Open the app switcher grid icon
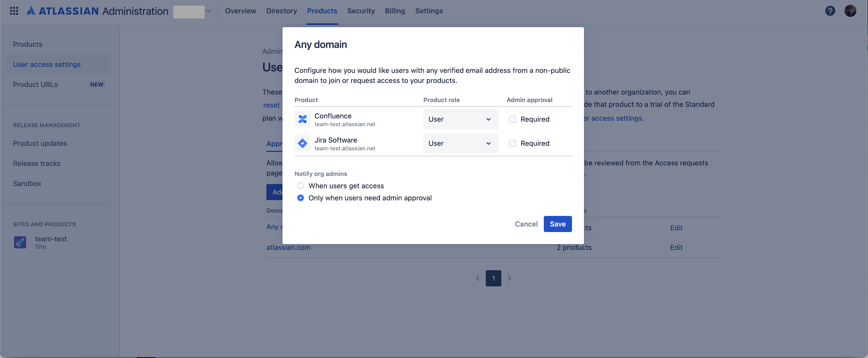868x358 pixels. pyautogui.click(x=14, y=11)
